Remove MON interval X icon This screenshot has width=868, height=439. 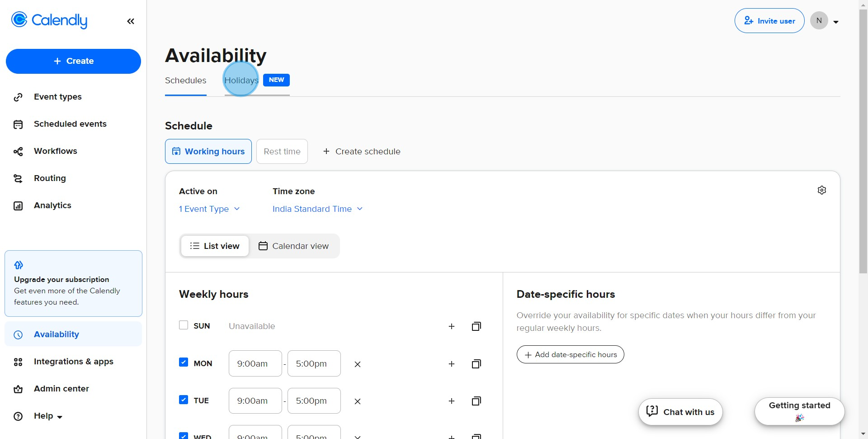[358, 364]
